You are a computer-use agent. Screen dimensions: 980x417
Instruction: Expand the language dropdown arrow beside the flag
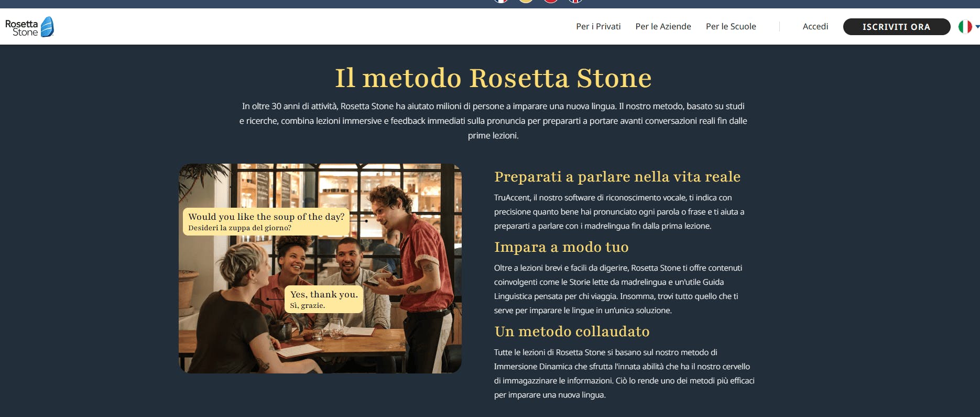[977, 27]
